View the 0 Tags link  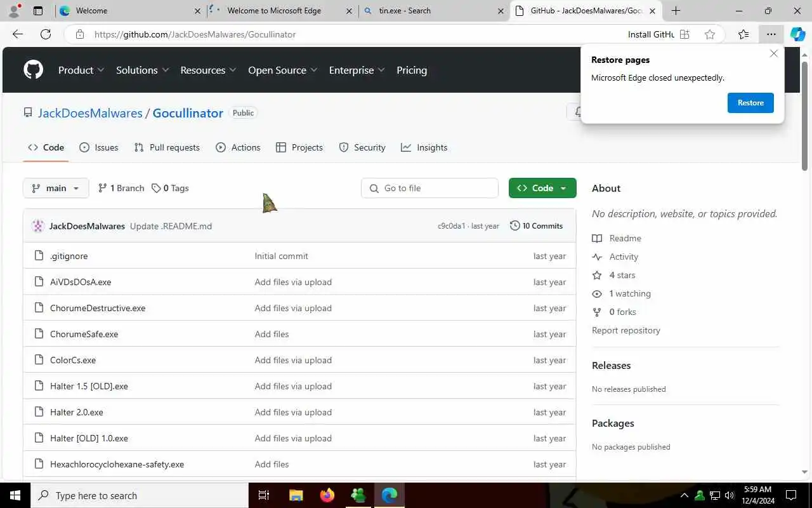pos(170,188)
